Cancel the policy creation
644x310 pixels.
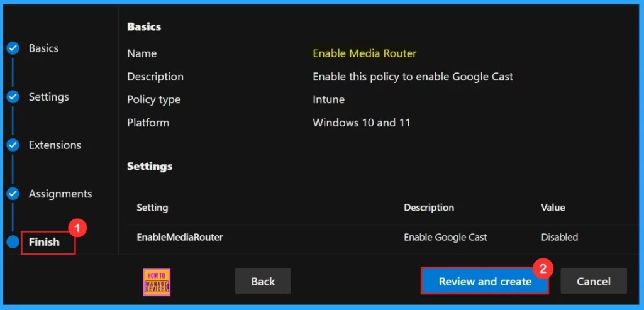point(594,281)
